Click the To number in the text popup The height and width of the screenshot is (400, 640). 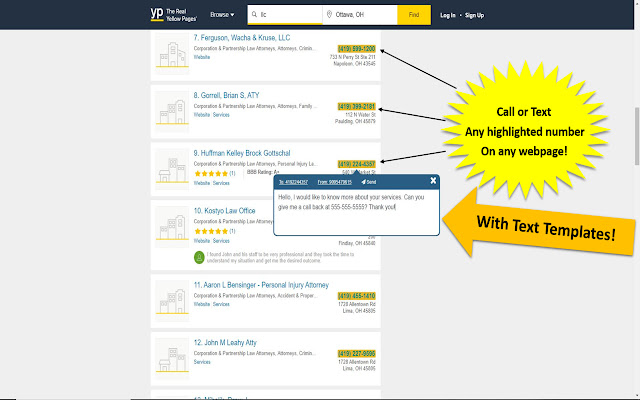(x=293, y=182)
